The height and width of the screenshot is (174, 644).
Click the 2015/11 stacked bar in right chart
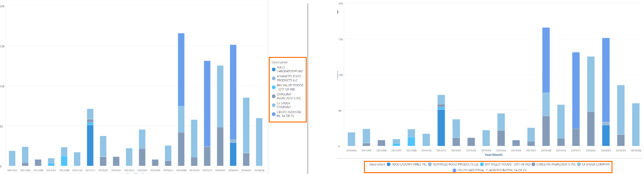(x=576, y=99)
